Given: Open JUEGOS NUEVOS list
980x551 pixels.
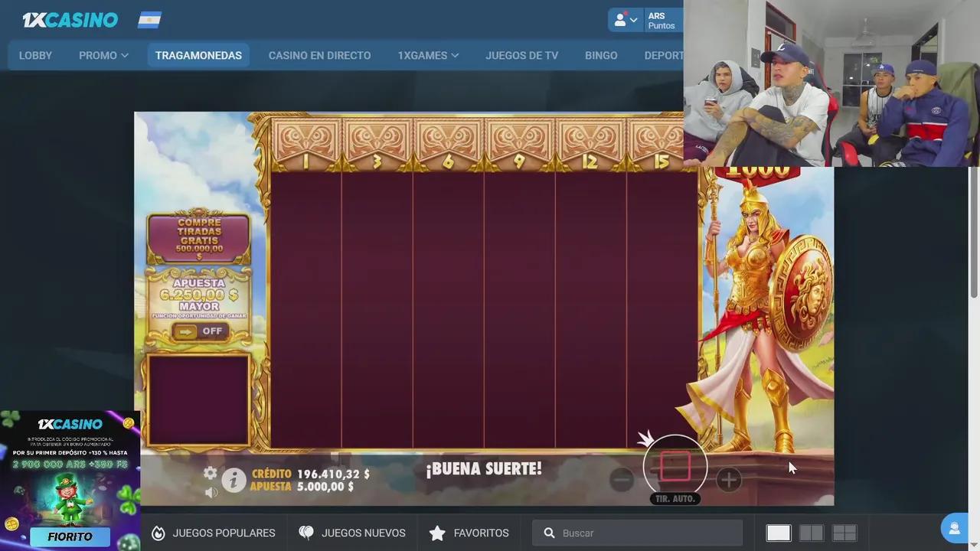Looking at the screenshot, I should click(x=352, y=533).
